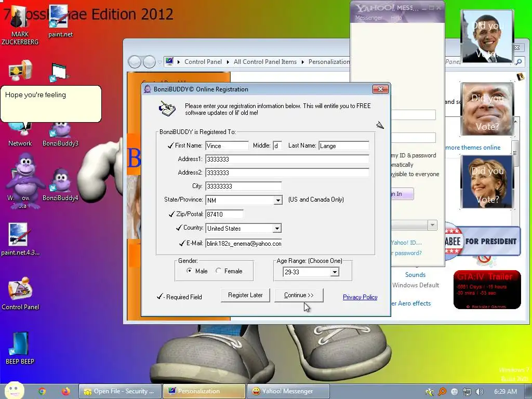This screenshot has height=399, width=532.
Task: Click the clock showing 6:29 AM
Action: coord(505,392)
